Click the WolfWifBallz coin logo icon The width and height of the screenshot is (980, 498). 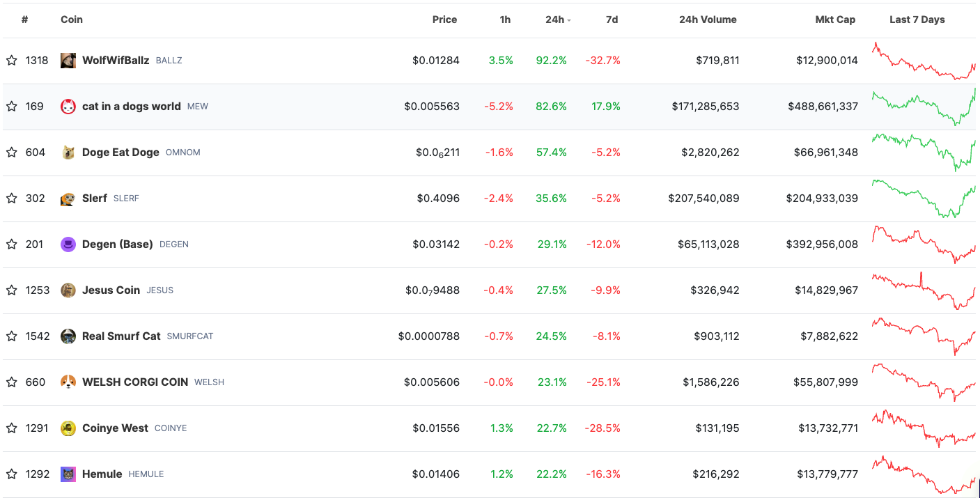(x=68, y=61)
